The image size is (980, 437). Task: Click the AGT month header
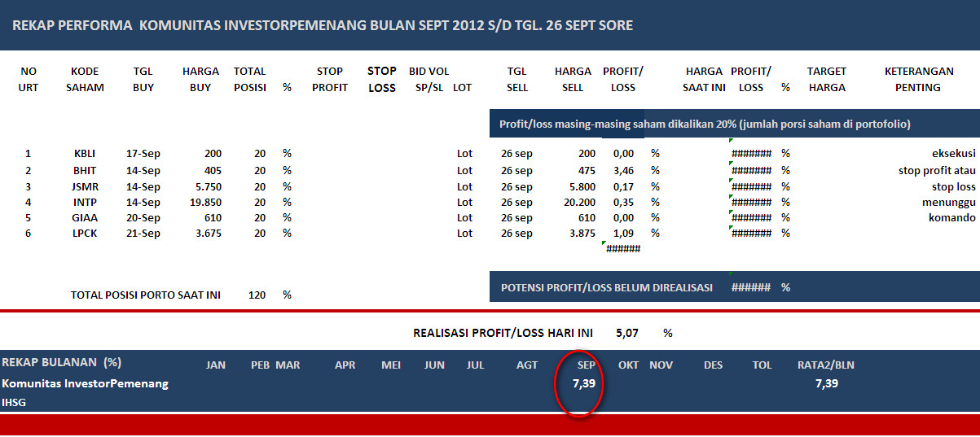[x=527, y=365]
